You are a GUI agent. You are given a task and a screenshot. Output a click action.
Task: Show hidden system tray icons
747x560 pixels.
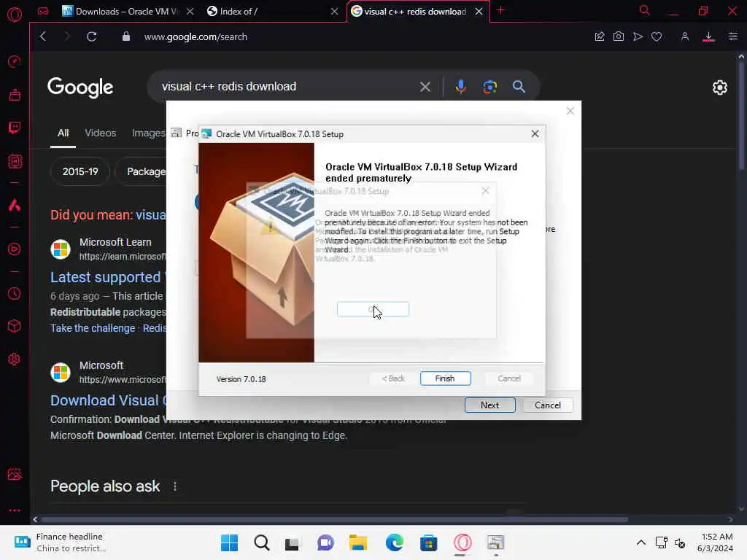[640, 542]
